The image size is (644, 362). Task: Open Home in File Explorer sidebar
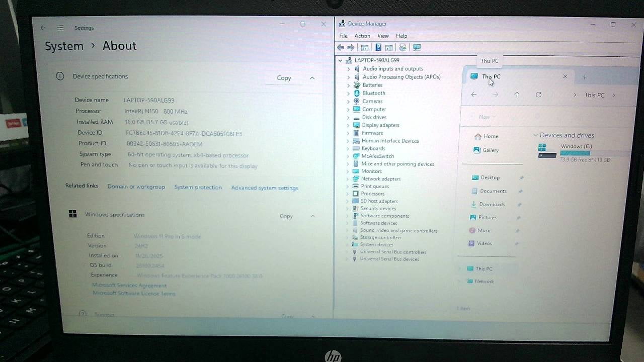(486, 136)
